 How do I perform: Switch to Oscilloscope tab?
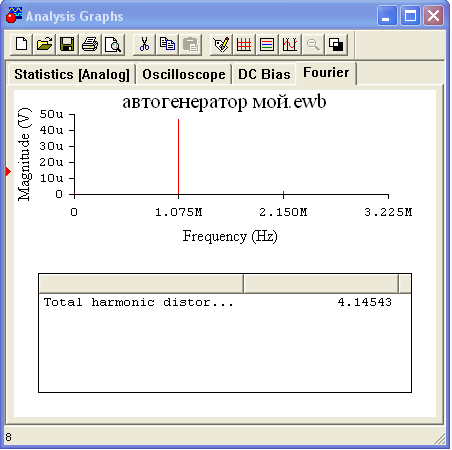tap(184, 74)
